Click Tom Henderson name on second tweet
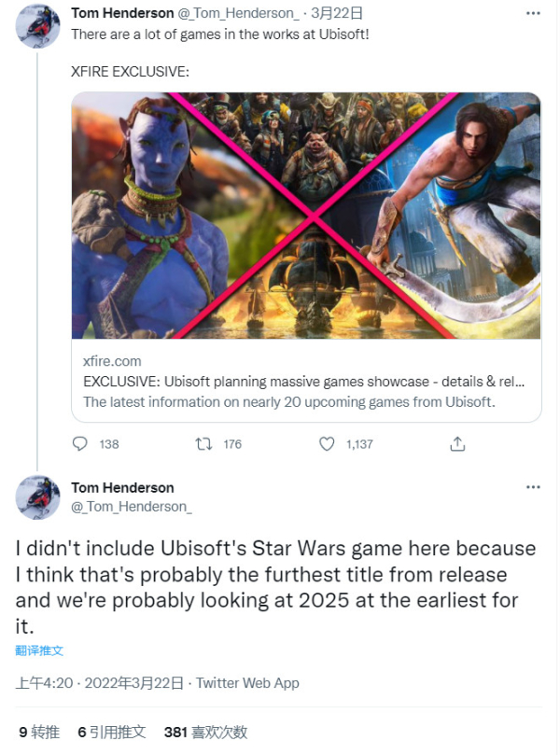 click(122, 488)
